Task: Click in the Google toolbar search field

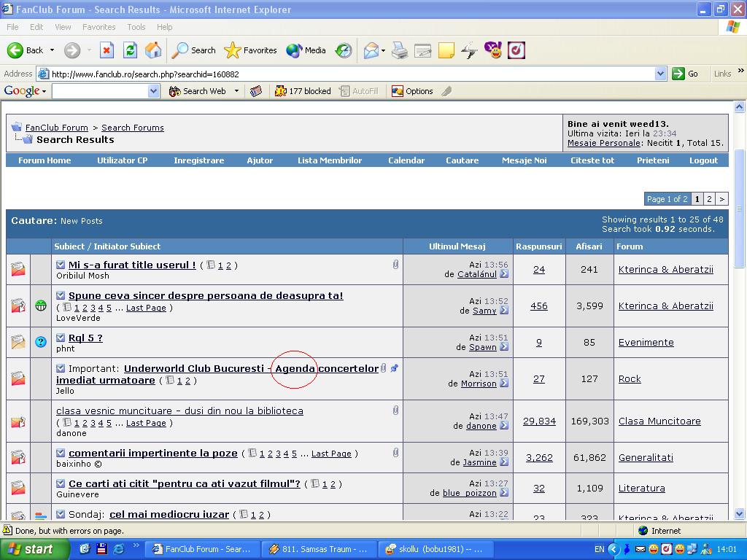Action: click(100, 91)
